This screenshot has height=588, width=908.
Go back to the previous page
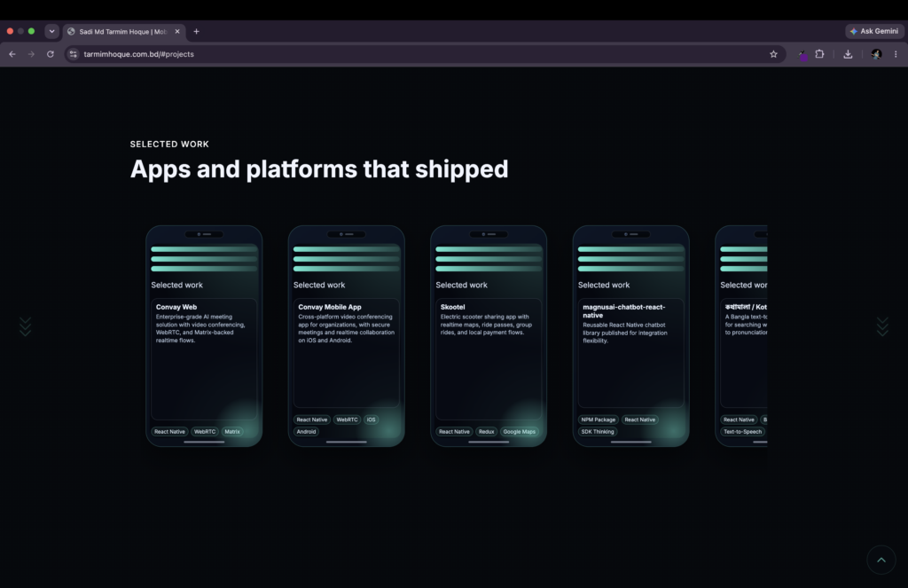(12, 54)
